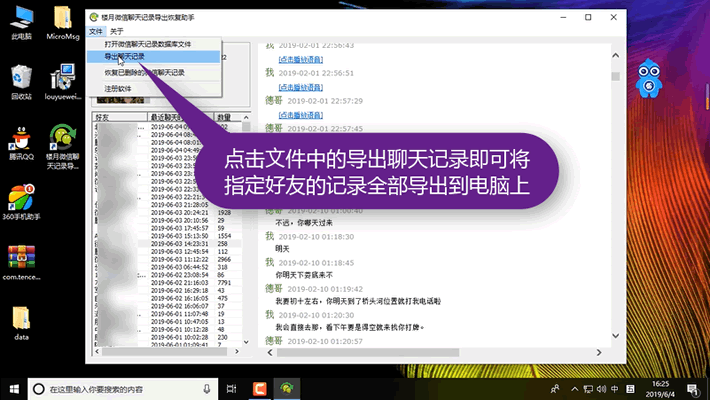Open the 回收站 recycle bin icon
710x400 pixels.
pyautogui.click(x=21, y=82)
